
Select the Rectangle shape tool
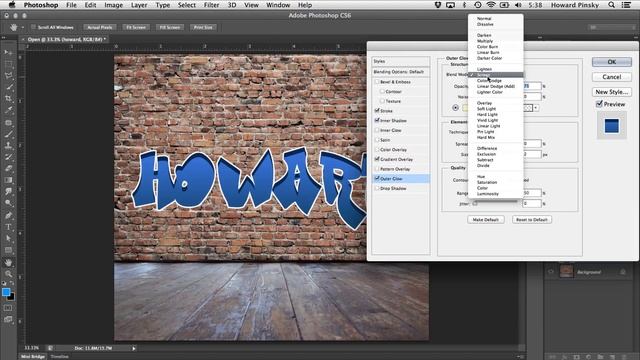coord(8,250)
